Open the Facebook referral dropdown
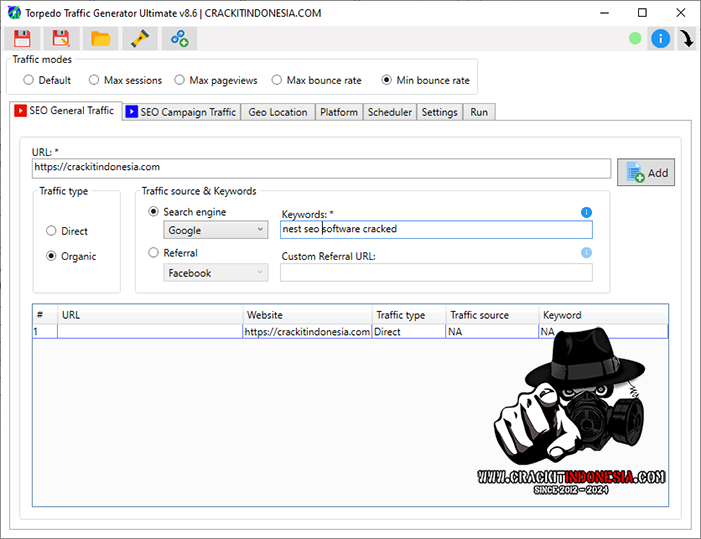 215,272
